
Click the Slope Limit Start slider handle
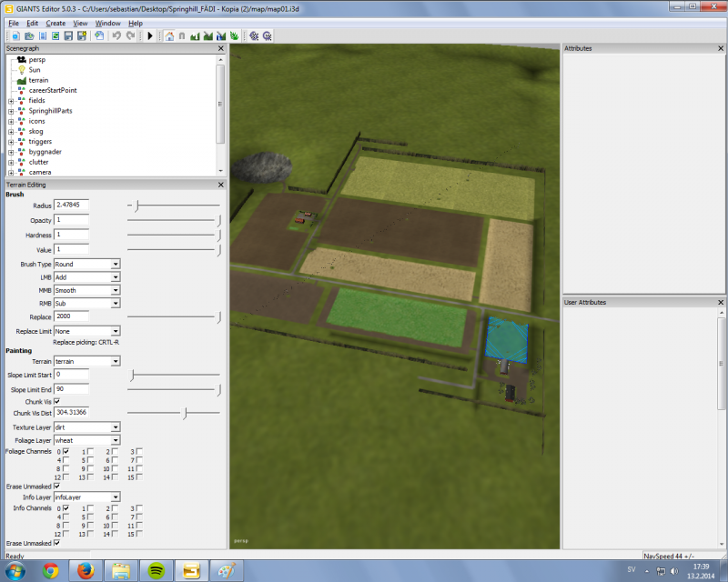tap(132, 375)
